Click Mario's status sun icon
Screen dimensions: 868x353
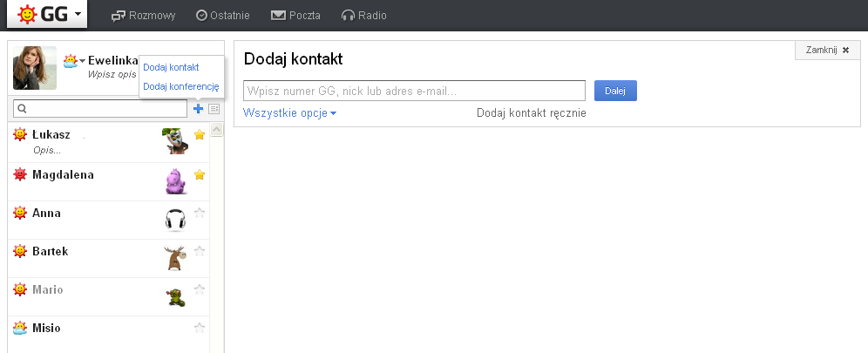pos(20,289)
